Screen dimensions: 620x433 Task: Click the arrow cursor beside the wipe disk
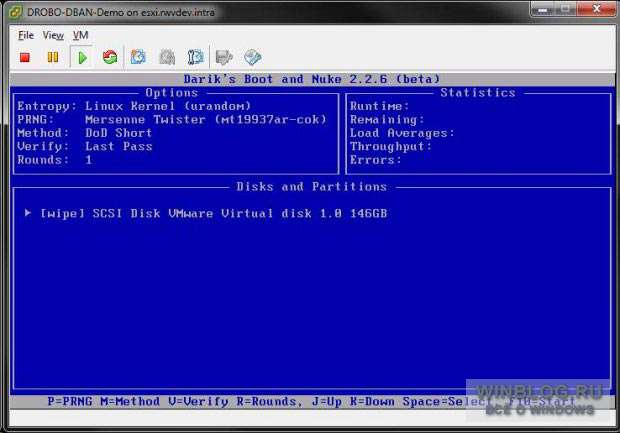28,213
